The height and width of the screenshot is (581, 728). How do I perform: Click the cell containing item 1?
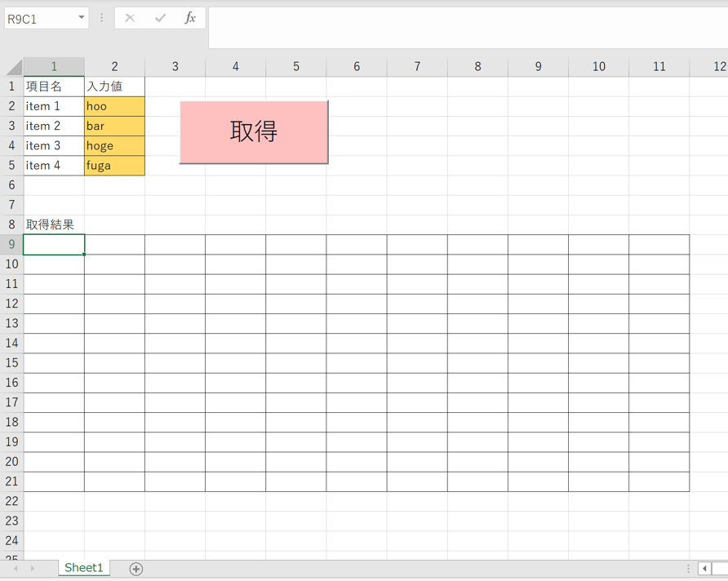54,106
